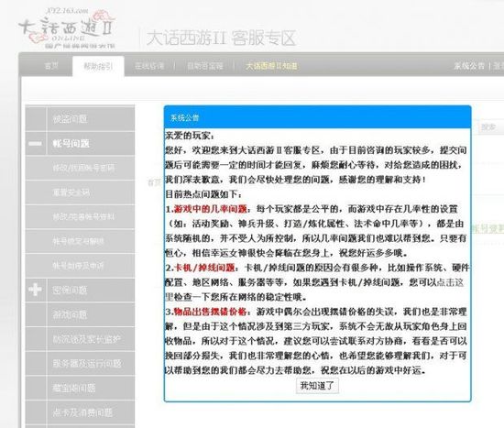504x428 pixels.
Task: Collapse 帐号问题 section with minus icon
Action: pyautogui.click(x=35, y=143)
